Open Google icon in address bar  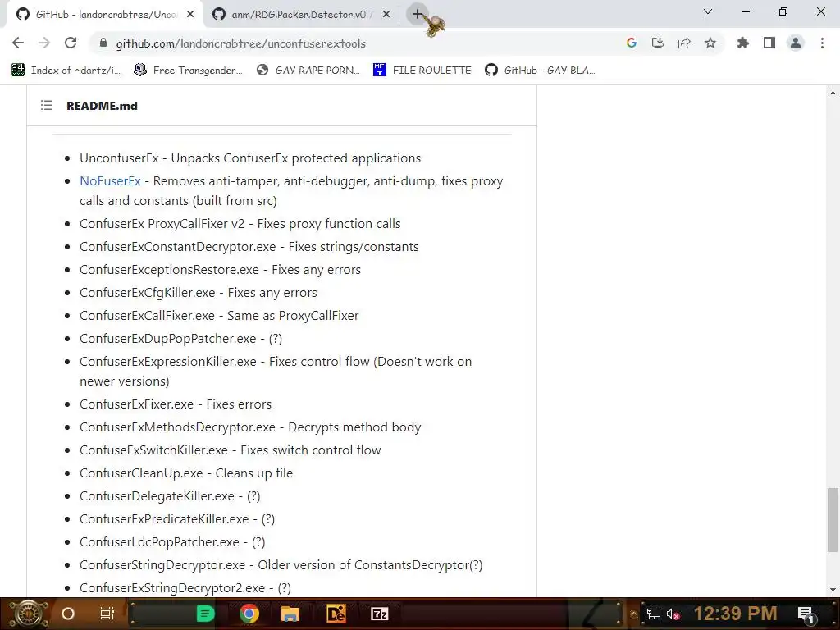[631, 43]
